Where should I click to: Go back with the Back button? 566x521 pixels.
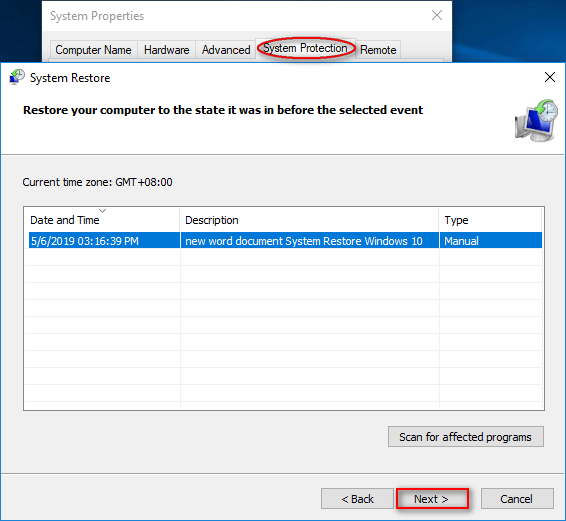(x=357, y=499)
